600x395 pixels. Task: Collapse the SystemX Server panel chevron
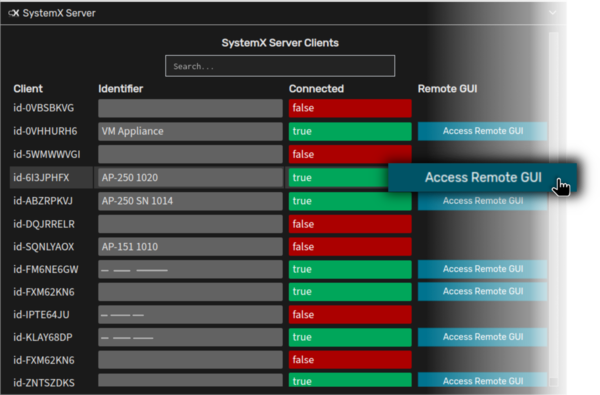pos(553,13)
